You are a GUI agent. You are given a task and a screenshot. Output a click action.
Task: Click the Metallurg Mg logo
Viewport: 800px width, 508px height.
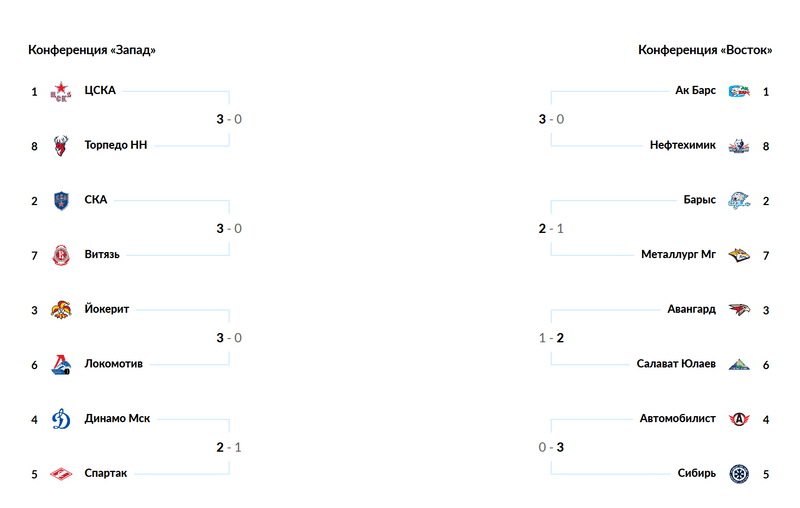pyautogui.click(x=738, y=255)
